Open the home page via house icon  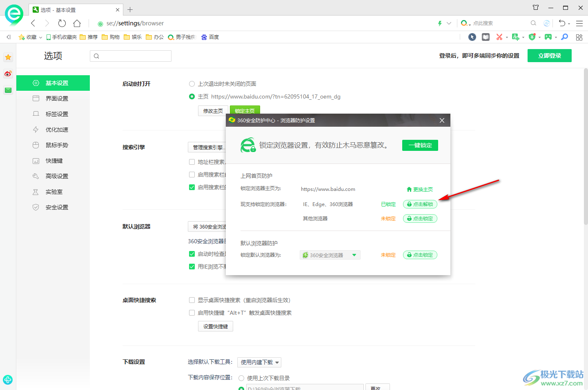pos(77,23)
